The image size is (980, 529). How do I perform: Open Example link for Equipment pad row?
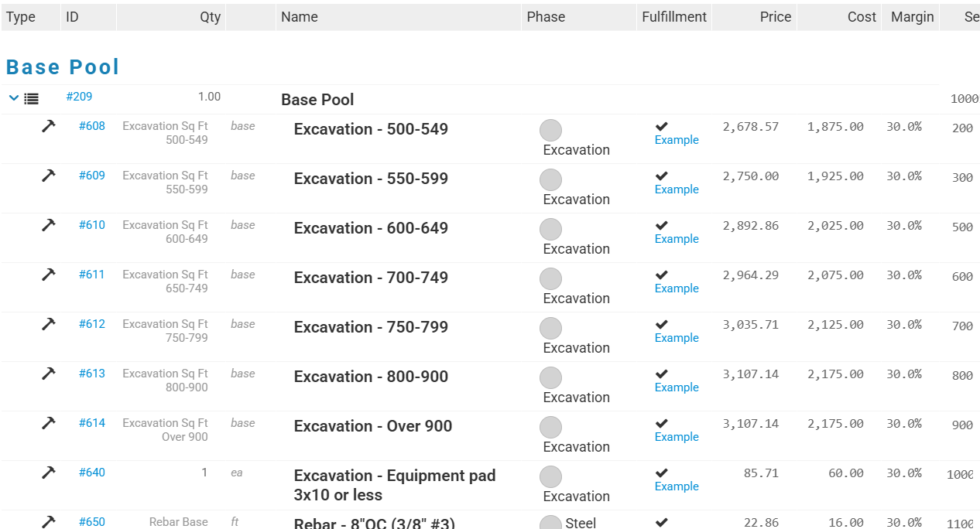pyautogui.click(x=677, y=486)
